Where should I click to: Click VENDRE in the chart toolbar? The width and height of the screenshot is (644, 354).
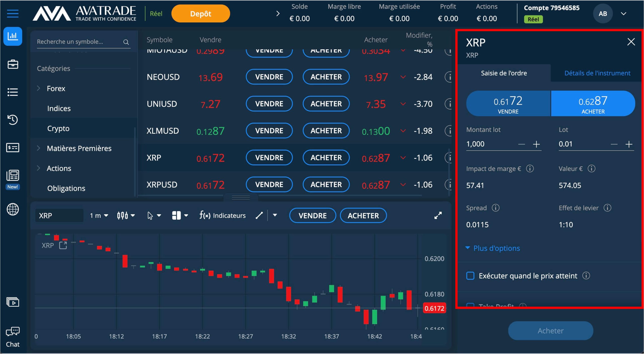tap(312, 216)
